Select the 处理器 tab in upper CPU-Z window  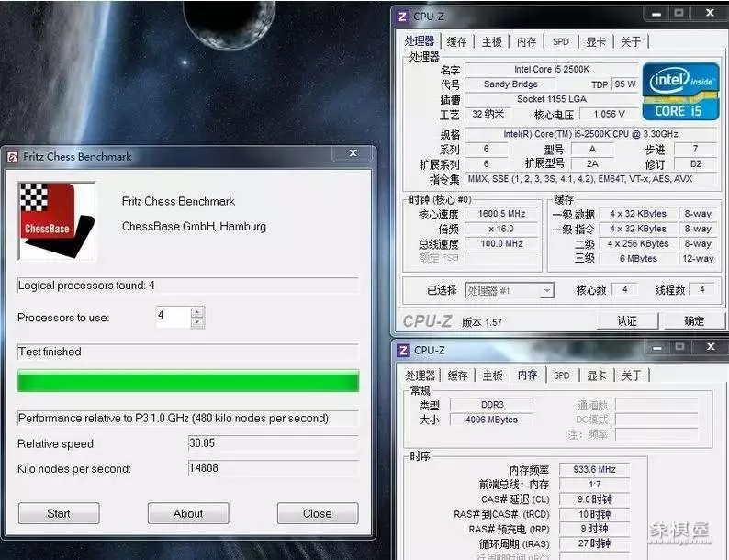click(419, 41)
